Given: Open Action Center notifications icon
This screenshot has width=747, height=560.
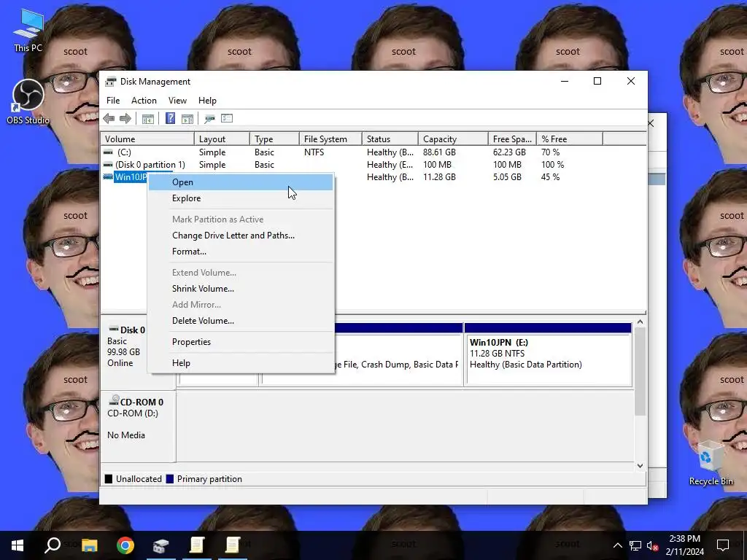Looking at the screenshot, I should pos(723,545).
